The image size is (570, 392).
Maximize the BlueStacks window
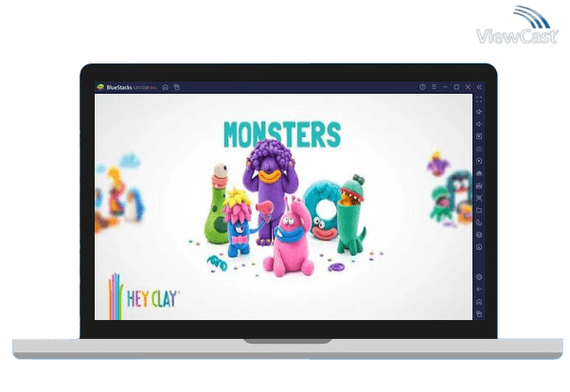pos(456,87)
